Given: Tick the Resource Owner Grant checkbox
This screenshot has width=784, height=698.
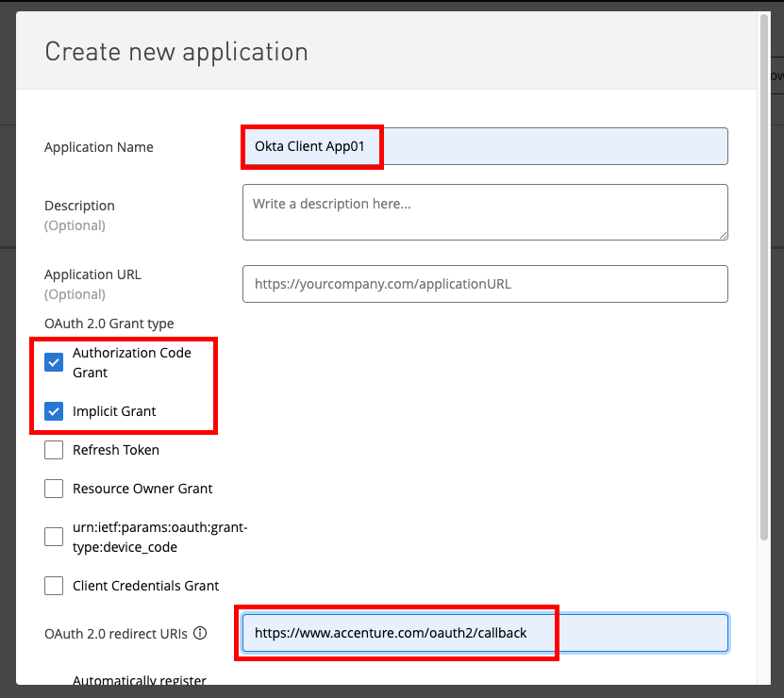Looking at the screenshot, I should pos(55,489).
